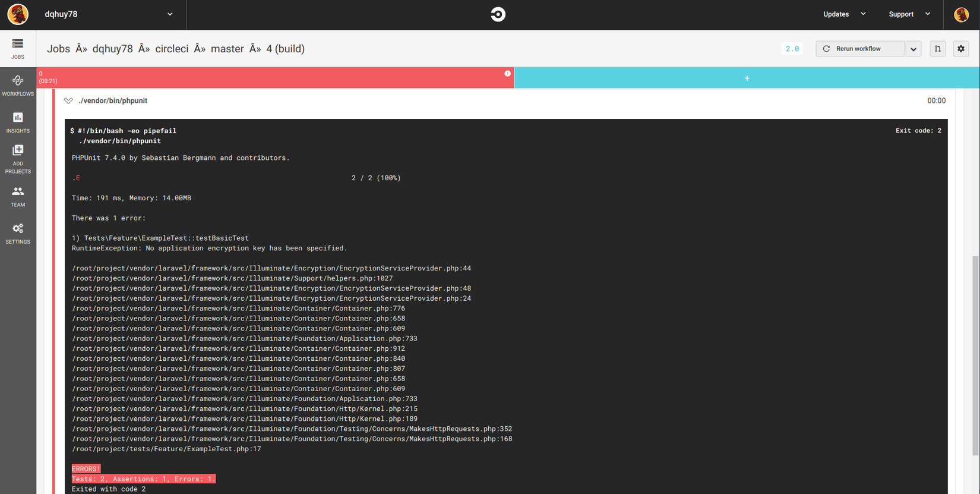Open the Updates menu
Screen dimensions: 980x494
click(844, 14)
